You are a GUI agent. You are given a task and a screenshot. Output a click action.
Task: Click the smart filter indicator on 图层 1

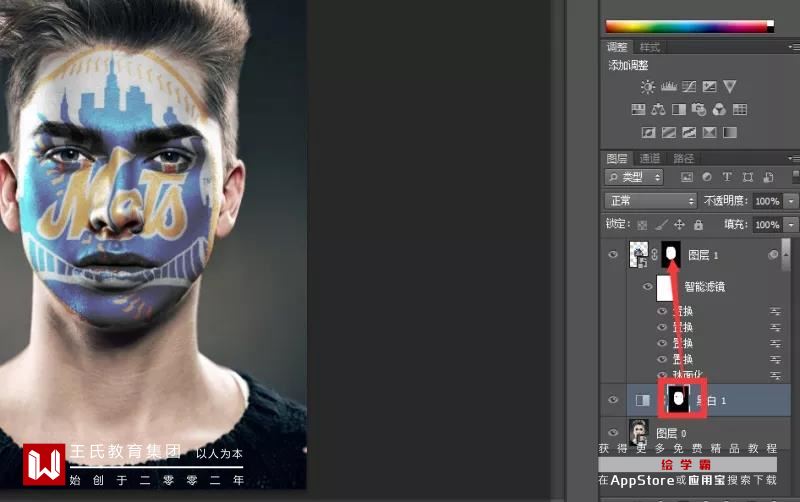[x=773, y=254]
